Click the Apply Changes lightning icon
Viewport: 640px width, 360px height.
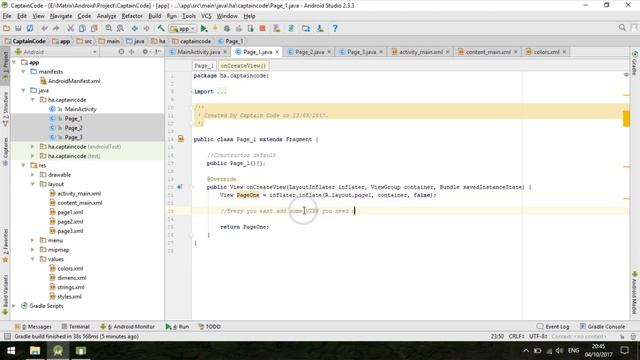216,28
